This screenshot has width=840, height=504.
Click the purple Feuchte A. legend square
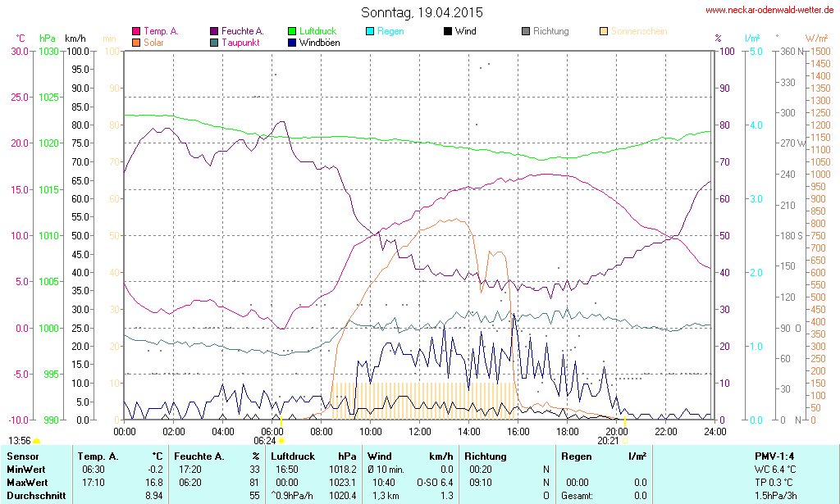point(215,31)
